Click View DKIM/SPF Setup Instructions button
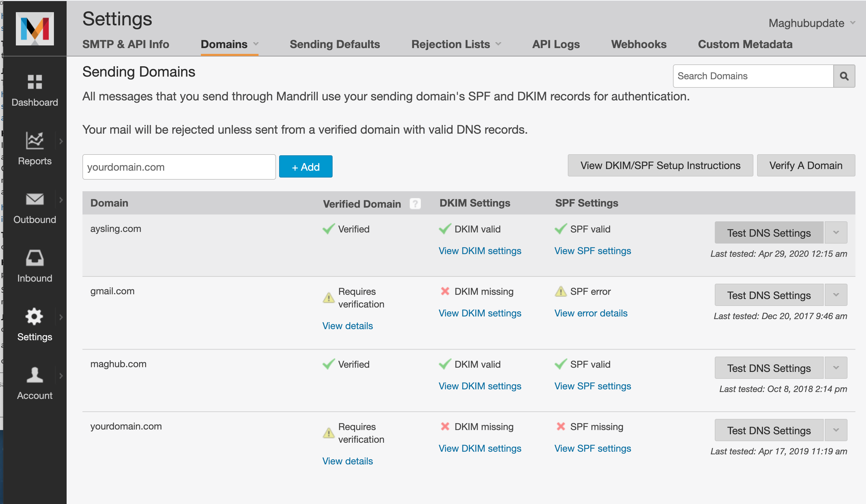 pos(660,165)
